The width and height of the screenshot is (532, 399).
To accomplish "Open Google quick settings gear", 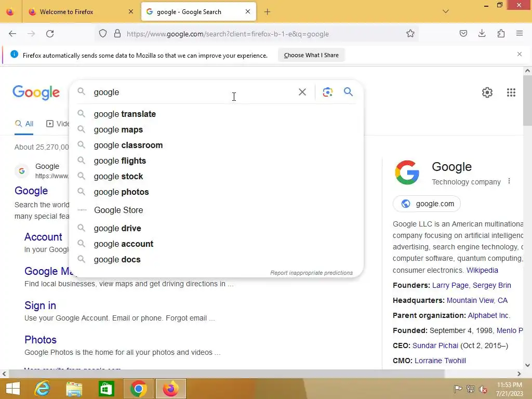I will coord(487,92).
